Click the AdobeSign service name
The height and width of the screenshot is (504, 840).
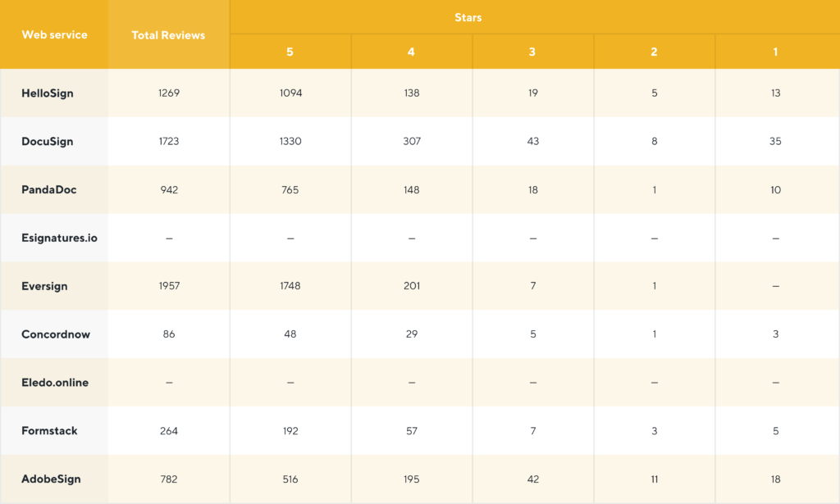(x=51, y=479)
